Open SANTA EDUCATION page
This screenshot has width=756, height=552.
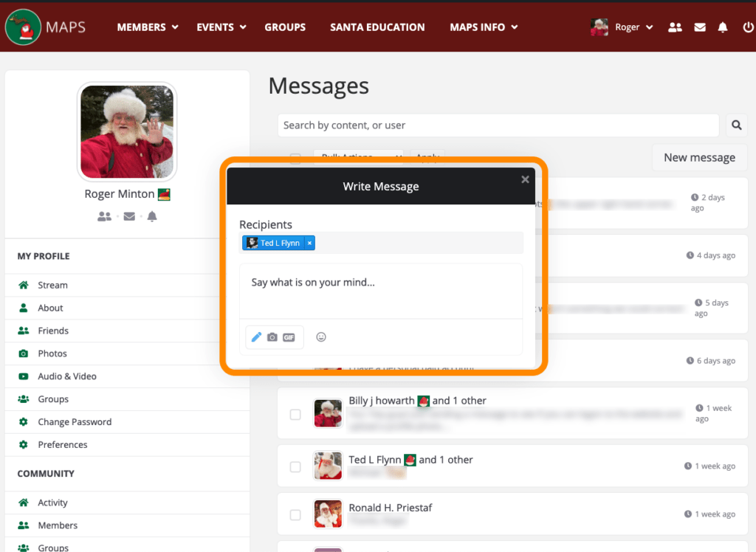pos(377,27)
